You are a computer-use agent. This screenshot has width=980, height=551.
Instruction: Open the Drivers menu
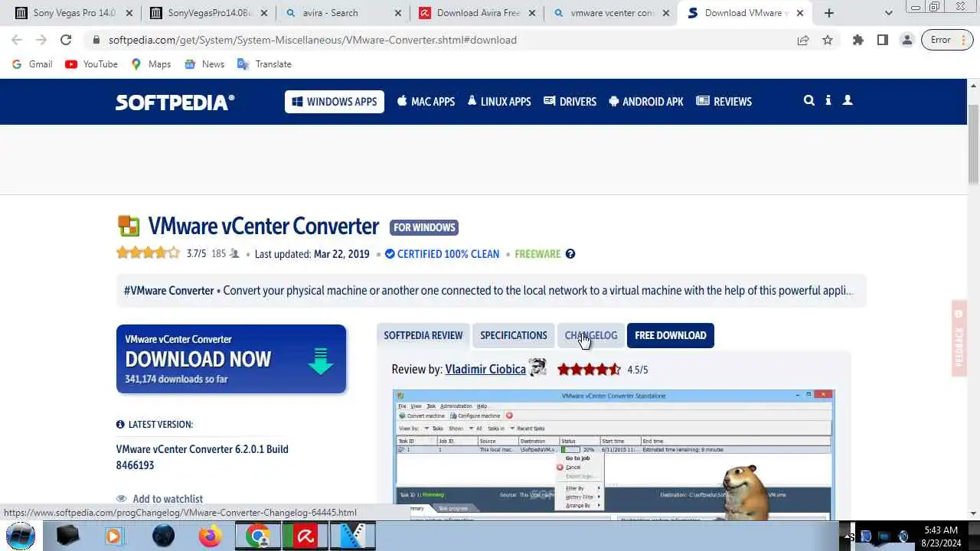[x=570, y=102]
